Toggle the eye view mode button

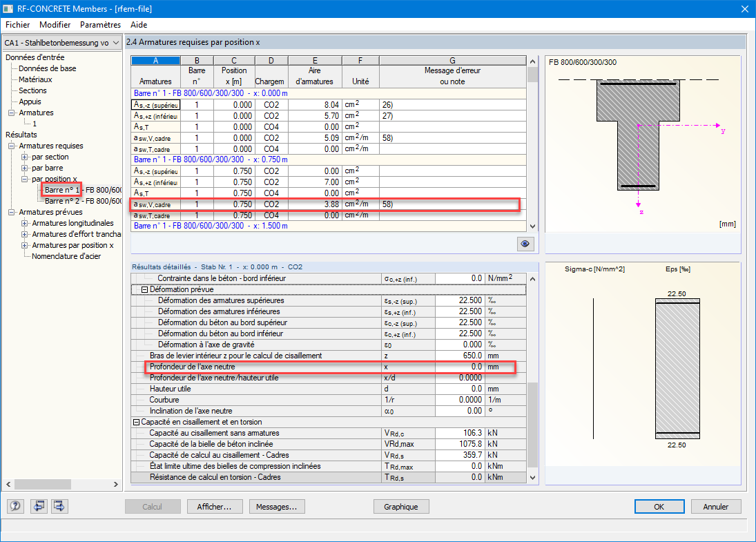coord(525,244)
